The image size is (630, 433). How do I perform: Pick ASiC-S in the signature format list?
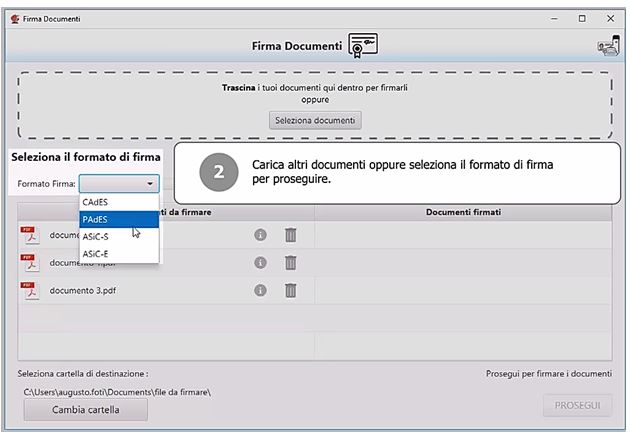[x=97, y=236]
